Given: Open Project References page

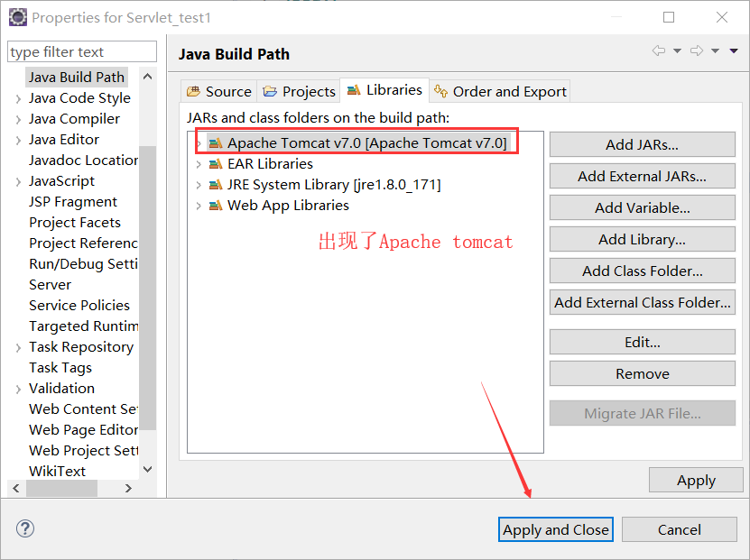Looking at the screenshot, I should click(x=83, y=243).
